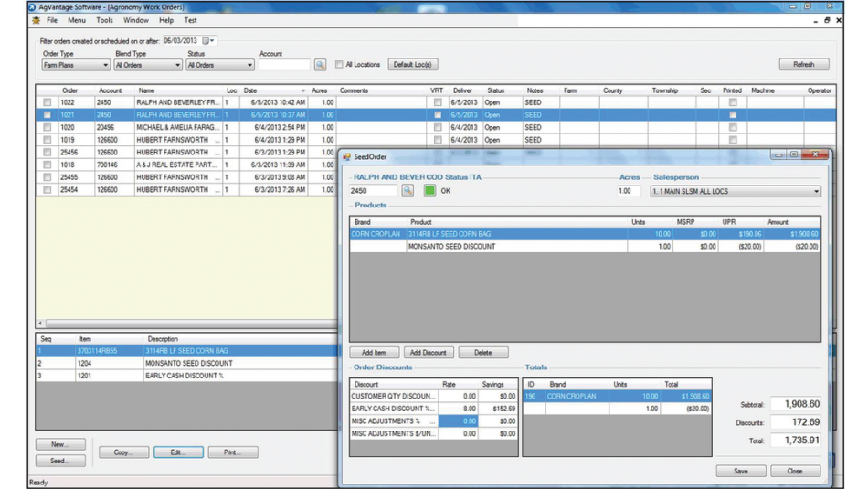Image resolution: width=868 pixels, height=489 pixels.
Task: Click the SeedOrder window title icon
Action: (x=347, y=157)
